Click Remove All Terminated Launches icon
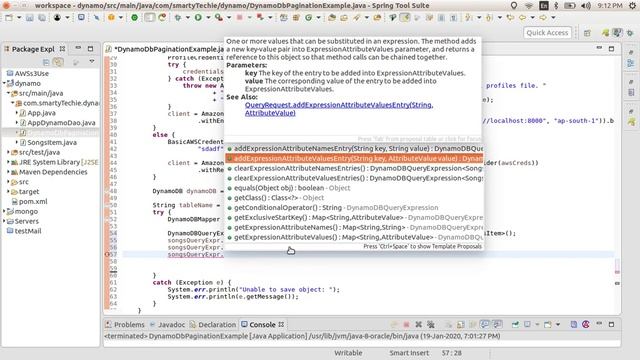This screenshot has height=360, width=640. (x=431, y=324)
